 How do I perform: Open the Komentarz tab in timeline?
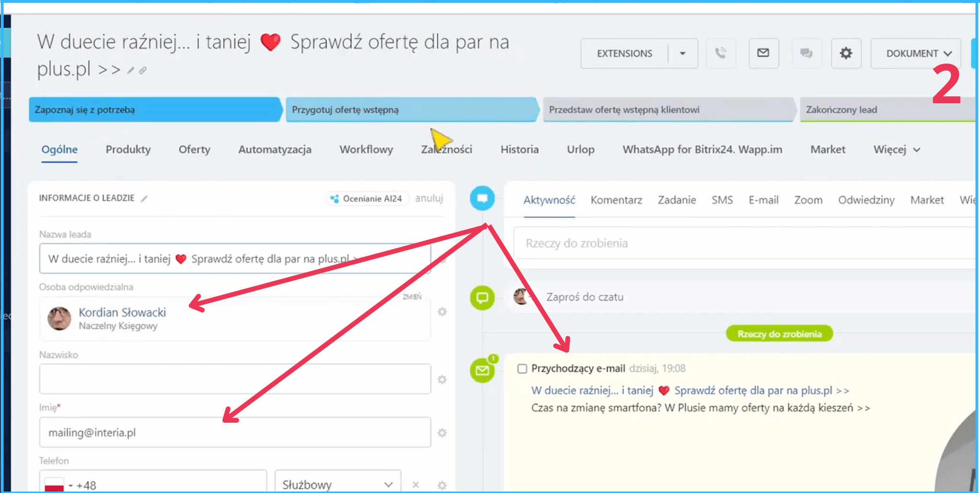[616, 200]
